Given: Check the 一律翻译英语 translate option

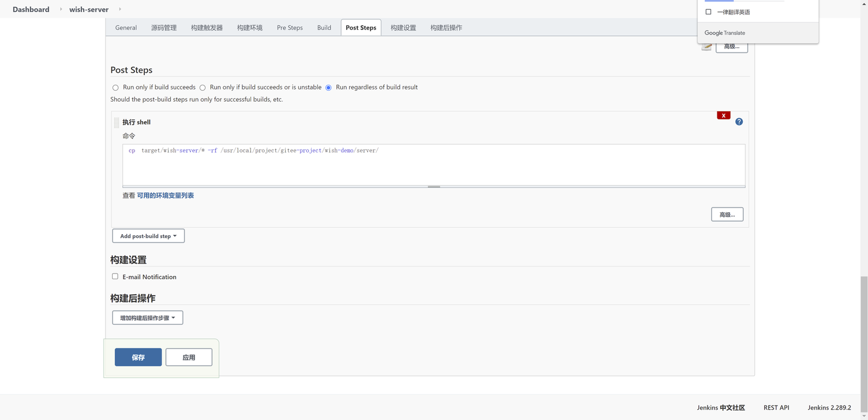Looking at the screenshot, I should click(x=708, y=12).
